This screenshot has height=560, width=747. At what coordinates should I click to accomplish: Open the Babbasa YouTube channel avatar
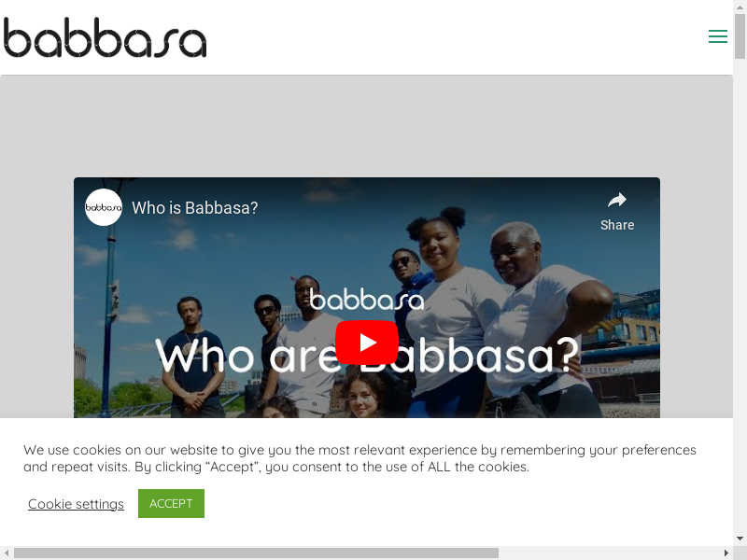104,207
